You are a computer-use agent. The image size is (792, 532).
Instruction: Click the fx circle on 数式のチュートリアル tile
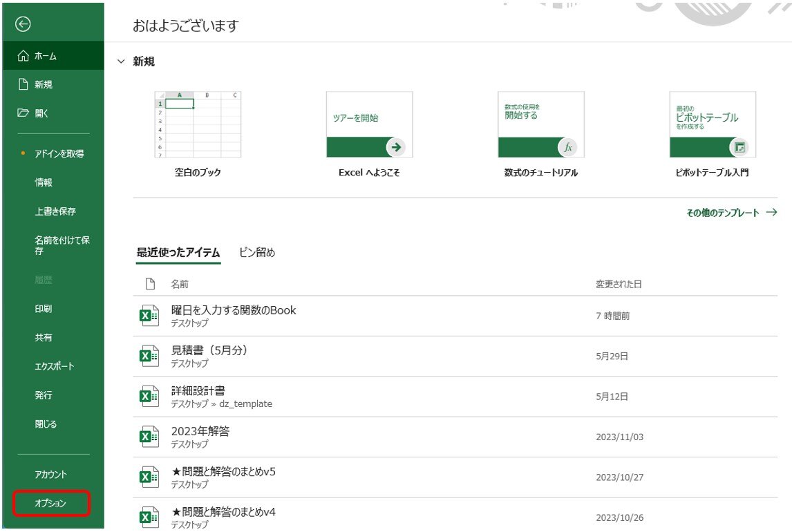pos(567,147)
